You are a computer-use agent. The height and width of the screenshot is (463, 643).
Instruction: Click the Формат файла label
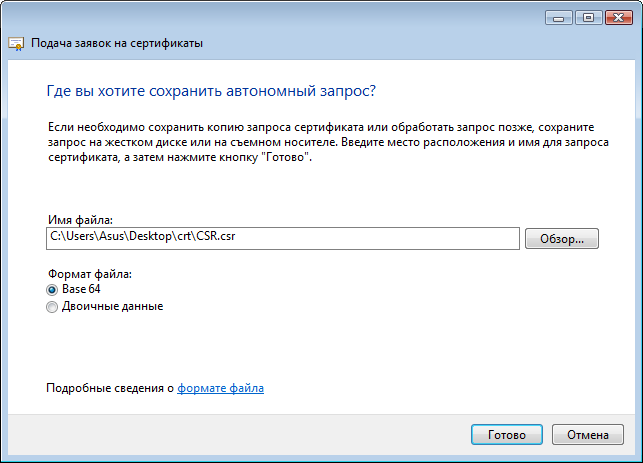pos(90,274)
